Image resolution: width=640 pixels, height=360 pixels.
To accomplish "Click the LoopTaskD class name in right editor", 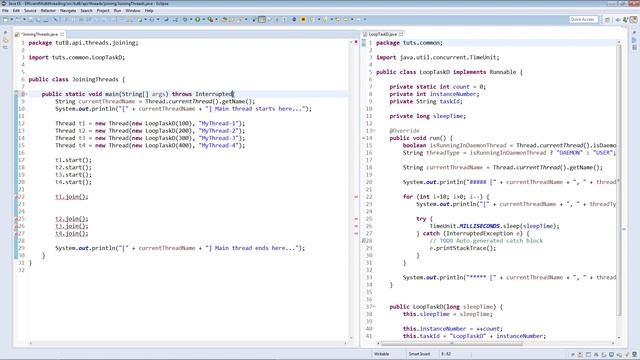I will [435, 72].
